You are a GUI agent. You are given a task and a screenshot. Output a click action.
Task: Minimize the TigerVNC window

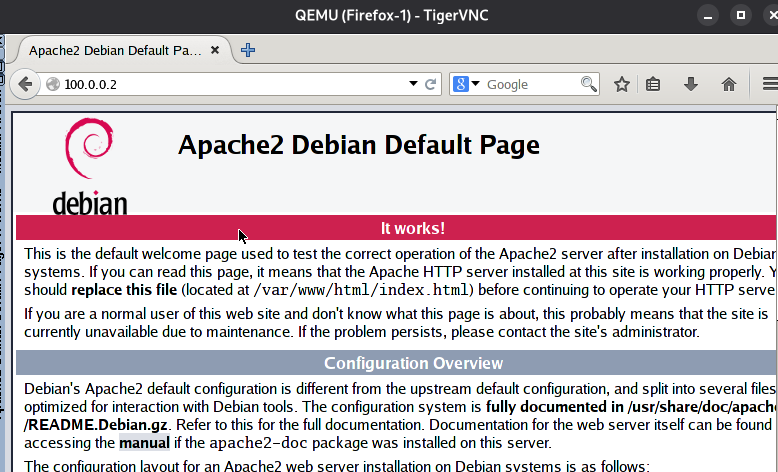click(x=708, y=15)
